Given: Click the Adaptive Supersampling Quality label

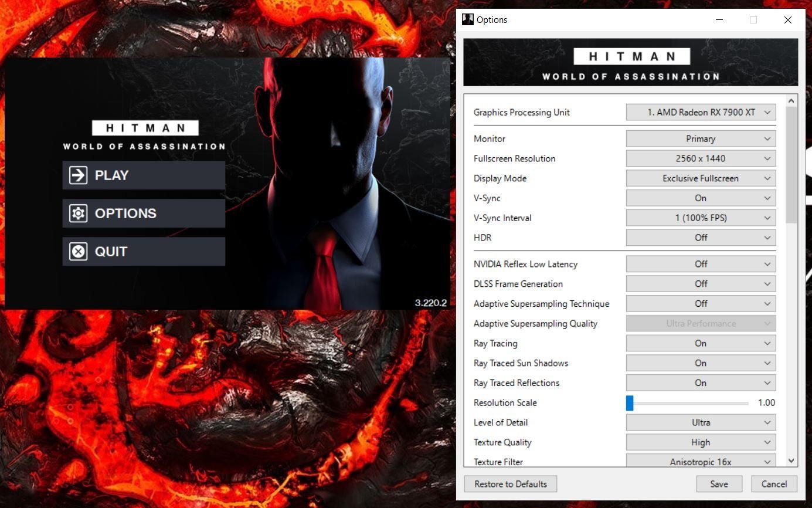Looking at the screenshot, I should click(x=536, y=324).
